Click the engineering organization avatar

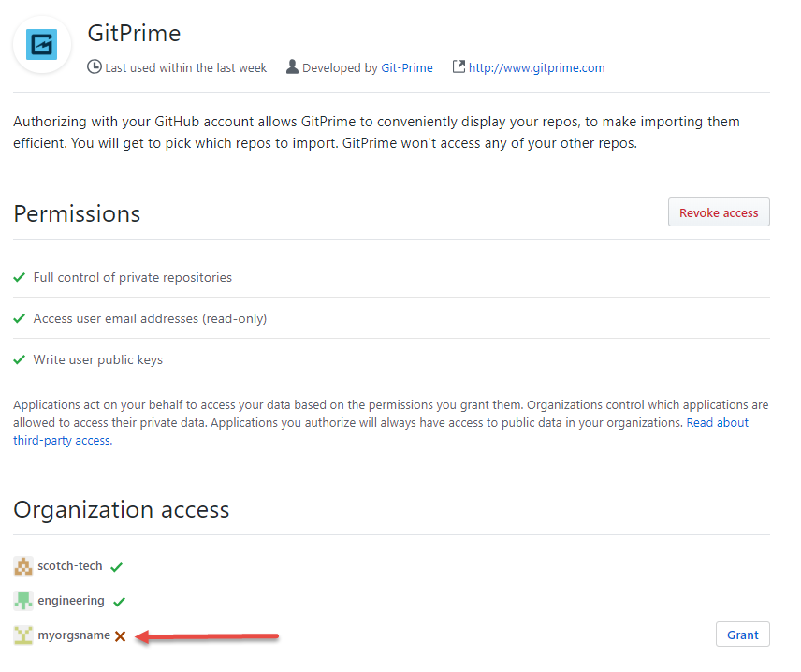(x=23, y=601)
